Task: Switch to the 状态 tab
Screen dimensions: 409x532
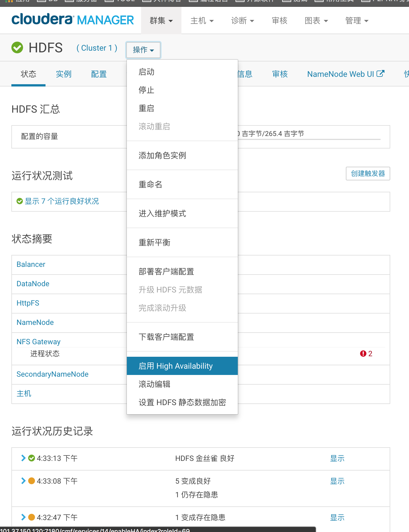Action: click(x=28, y=74)
